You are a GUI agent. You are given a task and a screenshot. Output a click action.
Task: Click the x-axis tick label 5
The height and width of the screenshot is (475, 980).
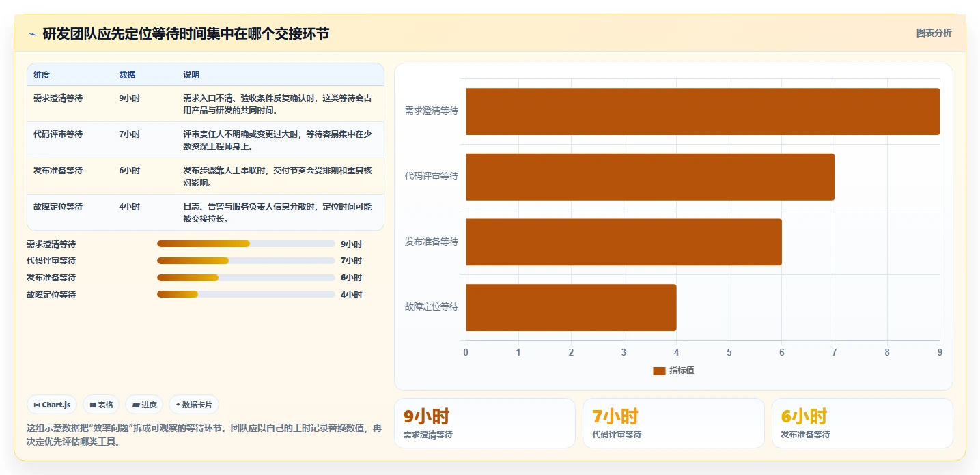pyautogui.click(x=729, y=352)
